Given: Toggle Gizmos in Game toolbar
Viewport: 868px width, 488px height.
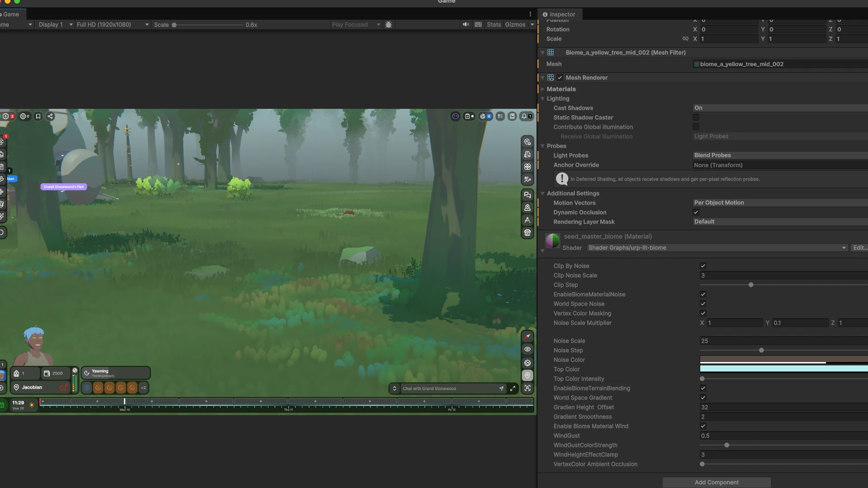Looking at the screenshot, I should [515, 24].
